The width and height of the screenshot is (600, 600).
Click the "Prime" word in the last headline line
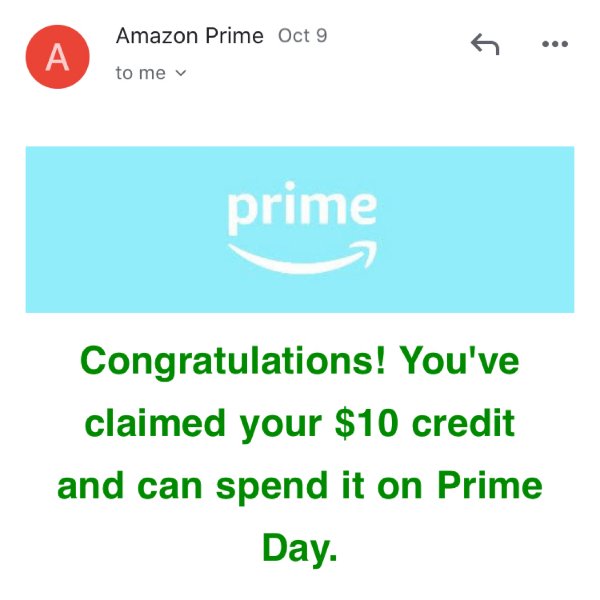tap(490, 485)
